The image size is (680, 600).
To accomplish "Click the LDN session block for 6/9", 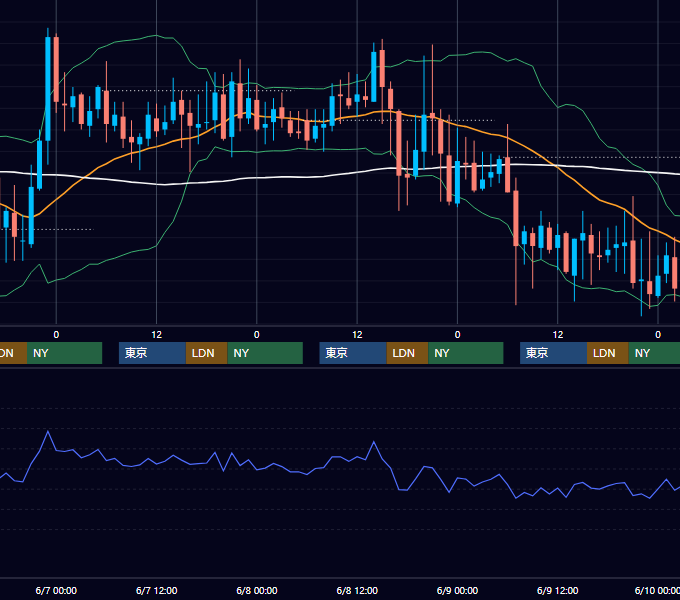I will [x=608, y=353].
